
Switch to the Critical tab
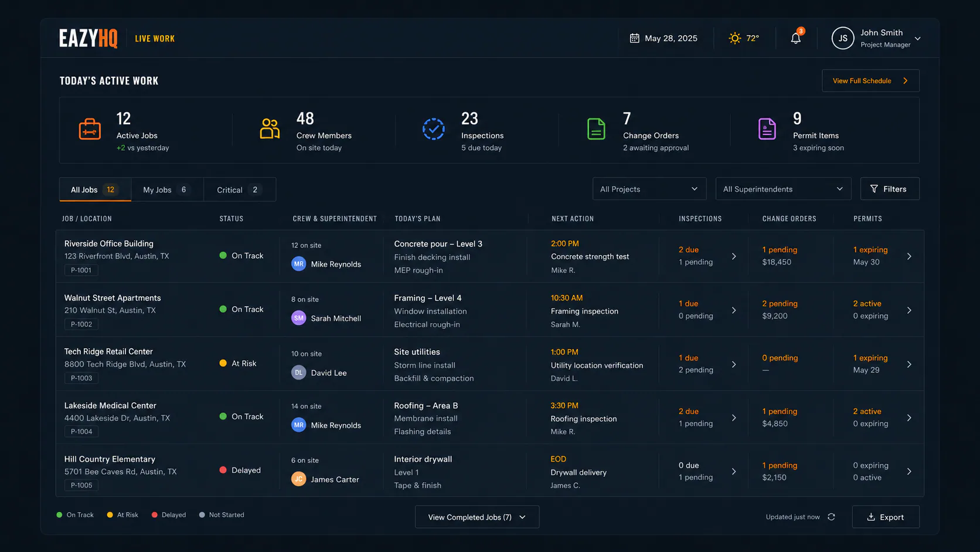(x=239, y=189)
